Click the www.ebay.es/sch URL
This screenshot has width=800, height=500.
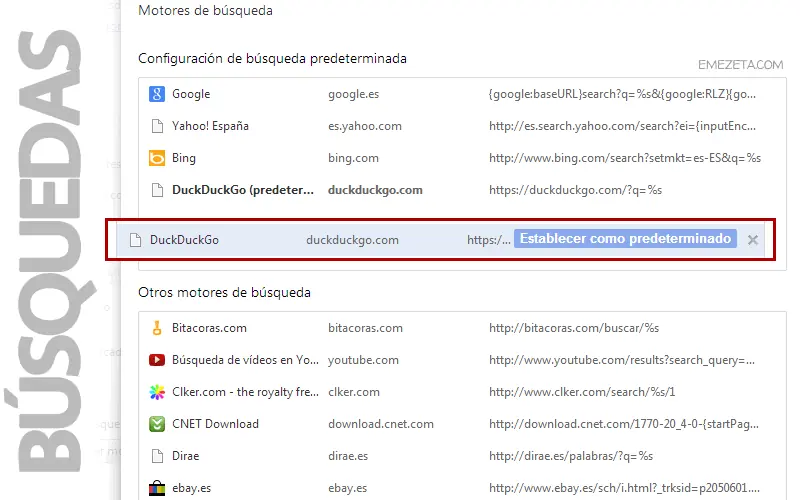624,488
